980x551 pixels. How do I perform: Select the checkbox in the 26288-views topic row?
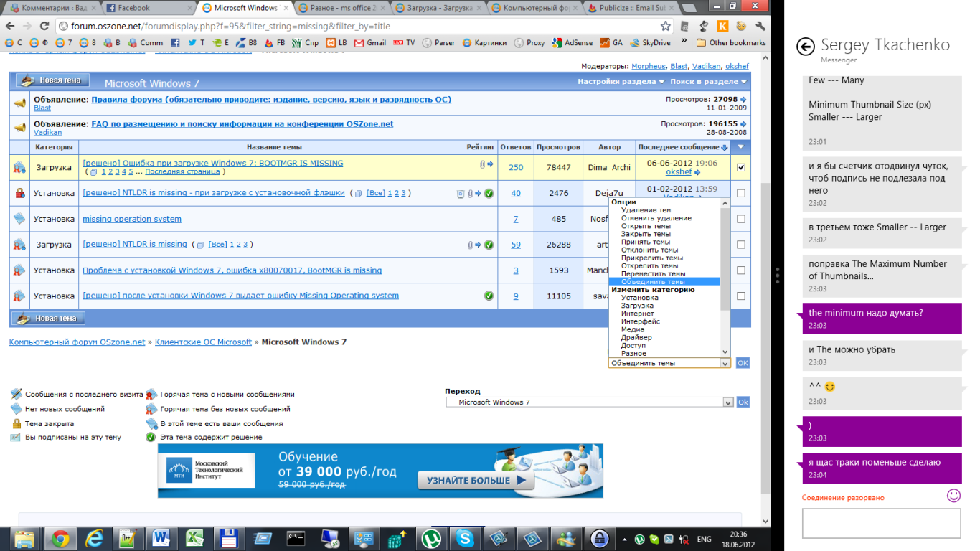[x=741, y=245]
